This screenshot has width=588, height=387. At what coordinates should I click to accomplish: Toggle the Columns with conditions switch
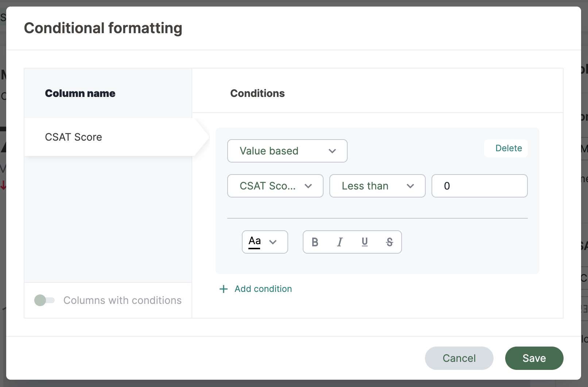pyautogui.click(x=45, y=300)
